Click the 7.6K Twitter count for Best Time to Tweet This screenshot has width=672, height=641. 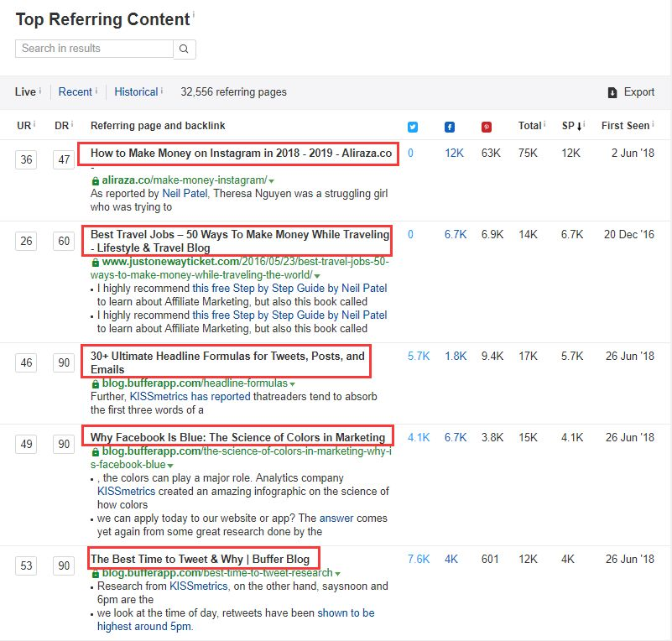click(419, 560)
